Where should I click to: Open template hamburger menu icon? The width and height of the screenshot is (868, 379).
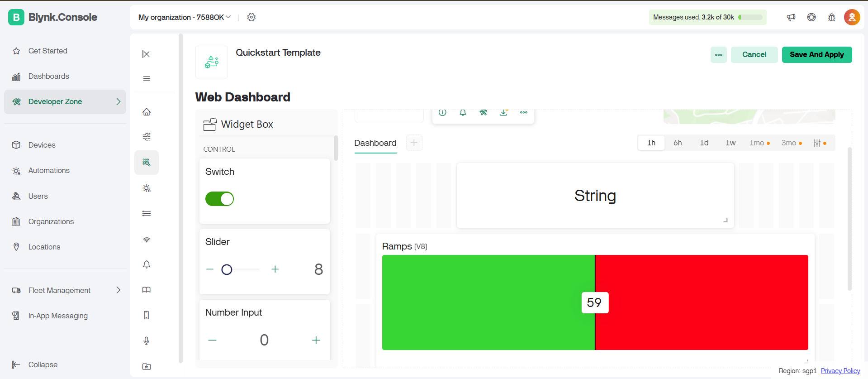(x=147, y=78)
